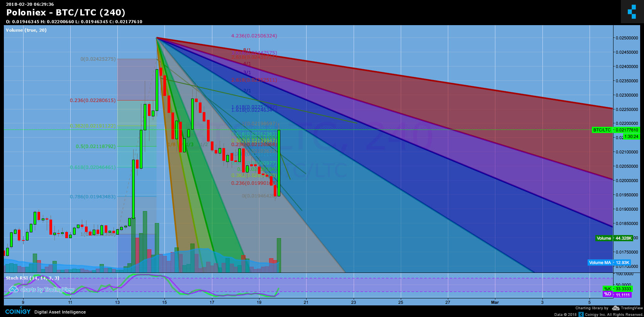Click the OHLC values line under the title
Image resolution: width=644 pixels, height=317 pixels.
pyautogui.click(x=74, y=22)
